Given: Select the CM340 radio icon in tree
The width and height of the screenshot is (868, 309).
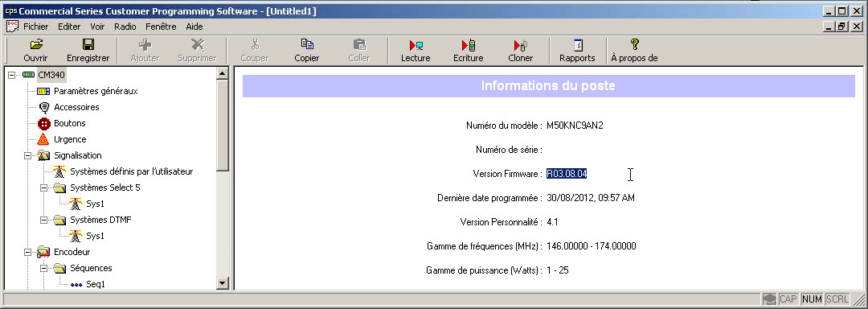Looking at the screenshot, I should 29,75.
